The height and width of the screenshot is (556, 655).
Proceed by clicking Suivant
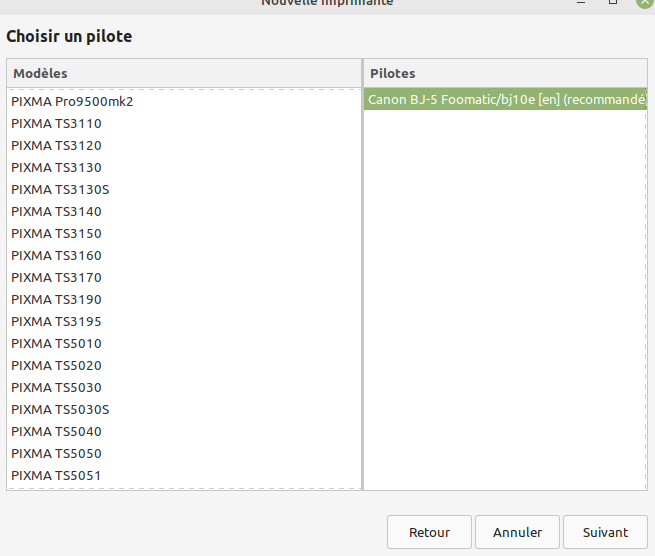click(605, 533)
